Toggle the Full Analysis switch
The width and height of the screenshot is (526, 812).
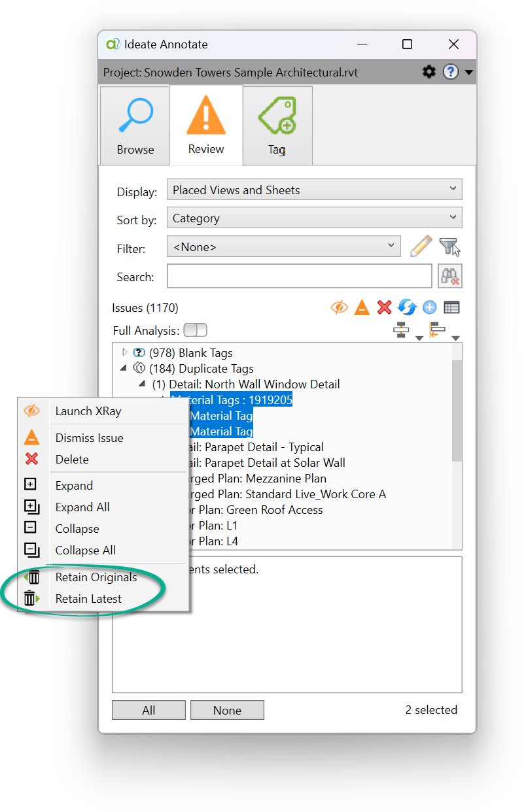click(195, 330)
